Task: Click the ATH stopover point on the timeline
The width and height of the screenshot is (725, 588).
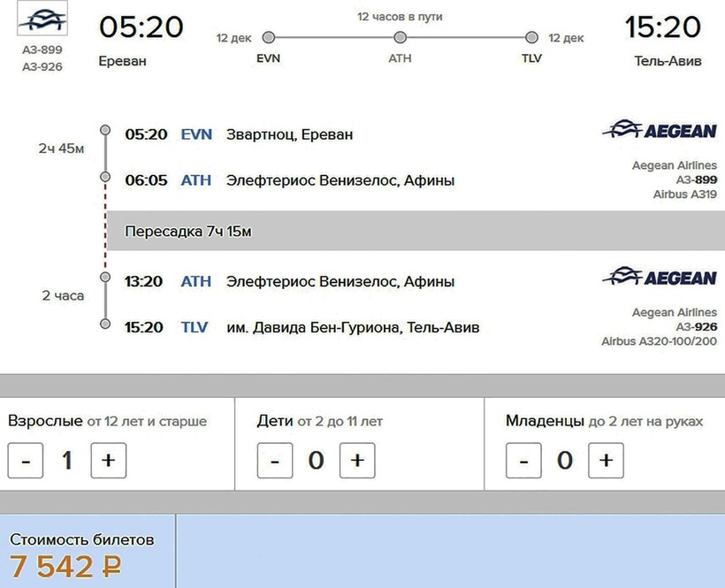Action: [400, 38]
